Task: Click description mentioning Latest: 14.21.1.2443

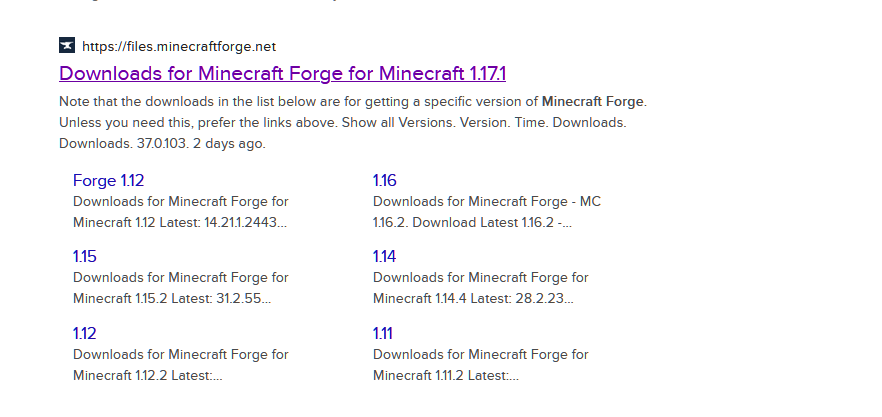Action: pyautogui.click(x=181, y=212)
